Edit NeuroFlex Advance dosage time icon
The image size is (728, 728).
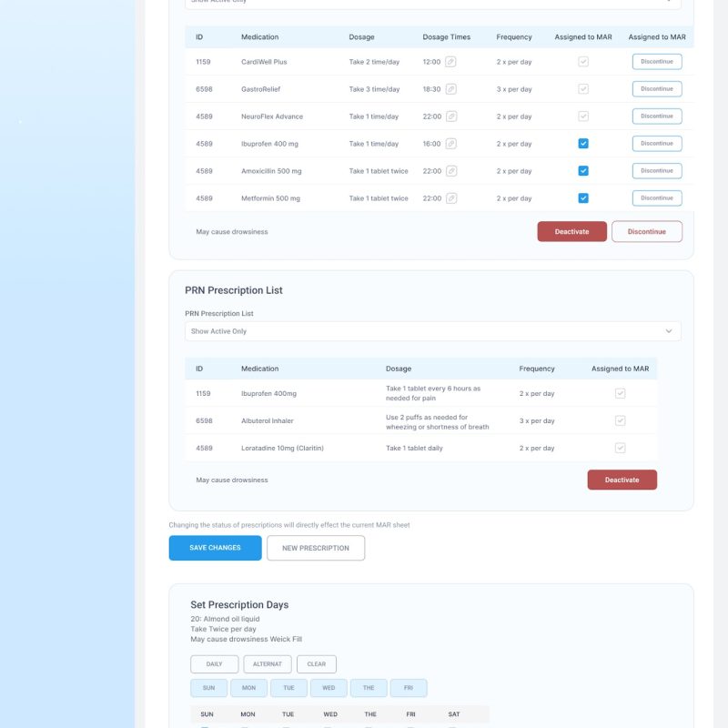(451, 116)
